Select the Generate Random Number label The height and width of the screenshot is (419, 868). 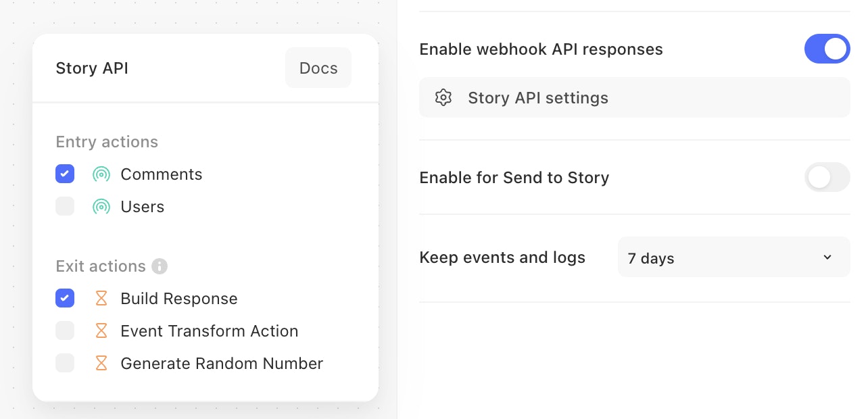coord(222,364)
